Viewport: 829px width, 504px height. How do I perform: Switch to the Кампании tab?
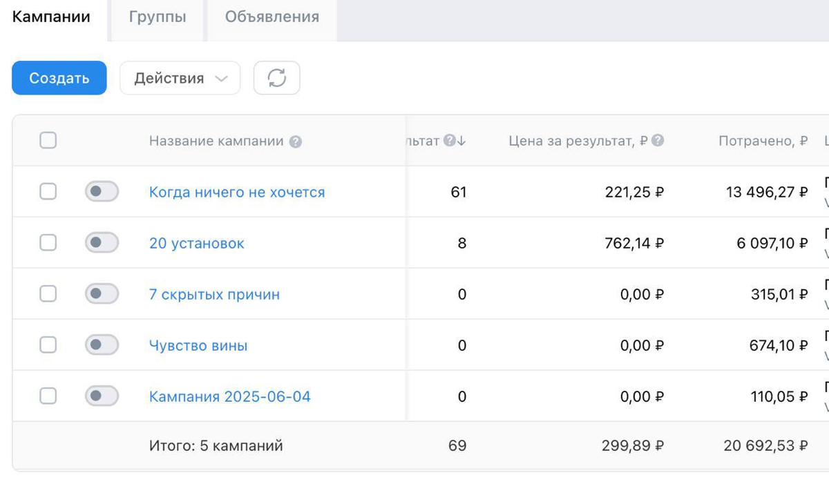pyautogui.click(x=52, y=17)
